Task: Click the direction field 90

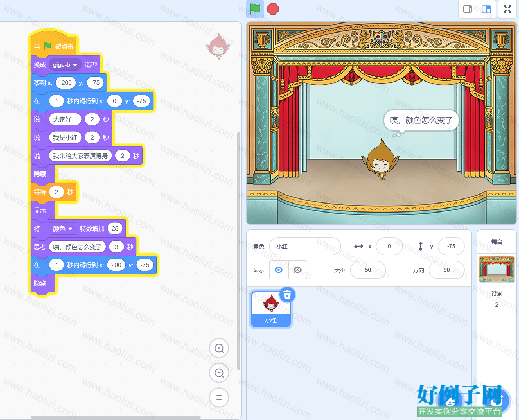Action: click(447, 270)
